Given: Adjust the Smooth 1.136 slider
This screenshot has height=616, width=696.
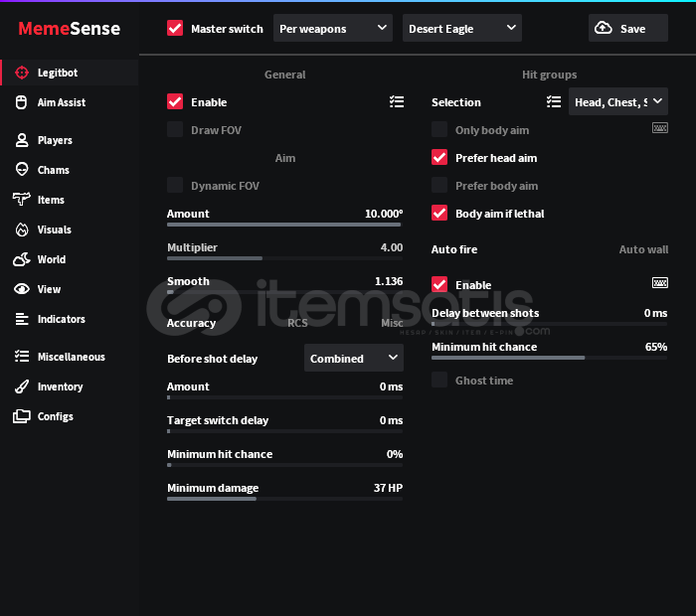Looking at the screenshot, I should (x=284, y=292).
